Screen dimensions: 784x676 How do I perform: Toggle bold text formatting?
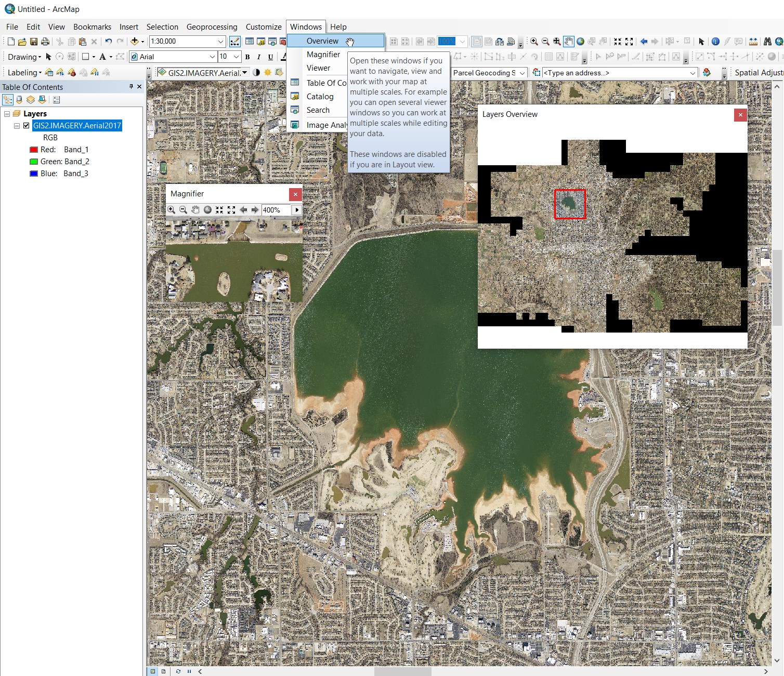(247, 57)
